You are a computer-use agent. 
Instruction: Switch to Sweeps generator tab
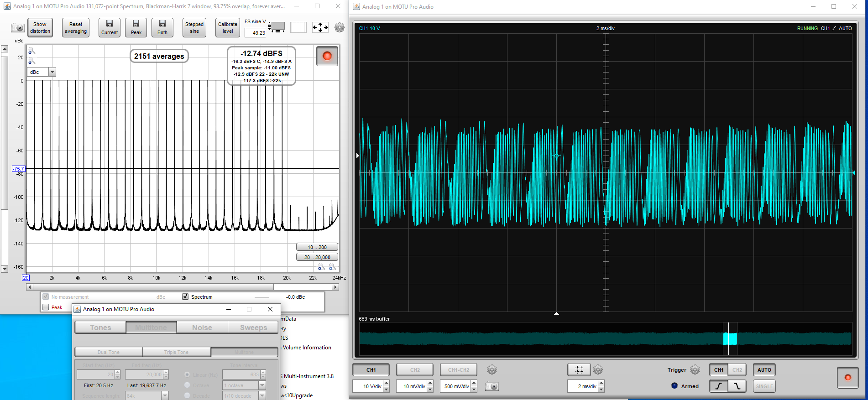[253, 327]
